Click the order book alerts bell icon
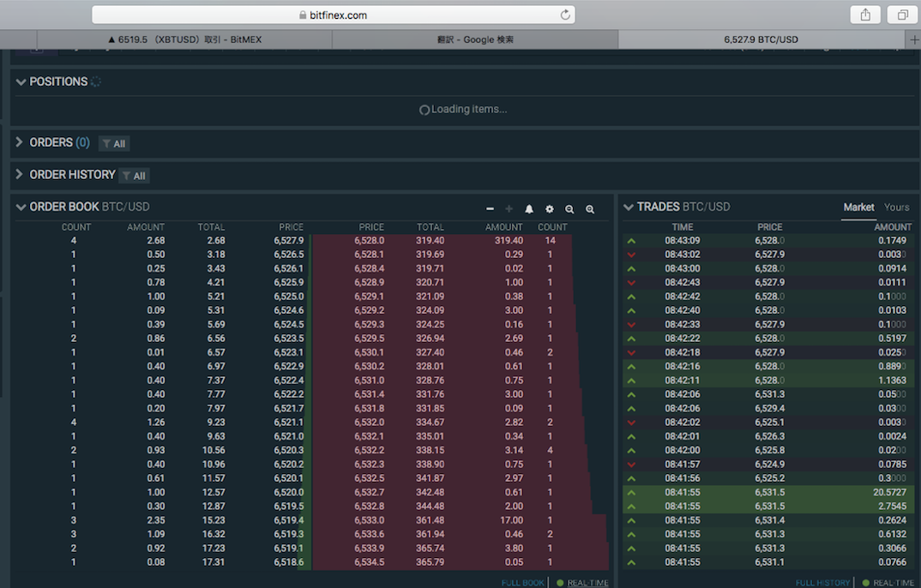 [x=529, y=209]
